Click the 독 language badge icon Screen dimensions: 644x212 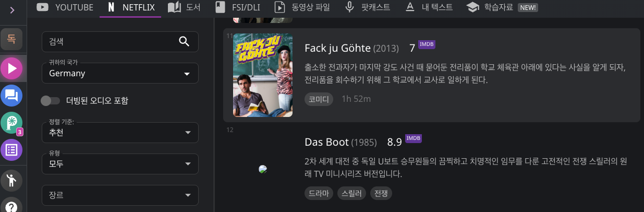tap(11, 39)
